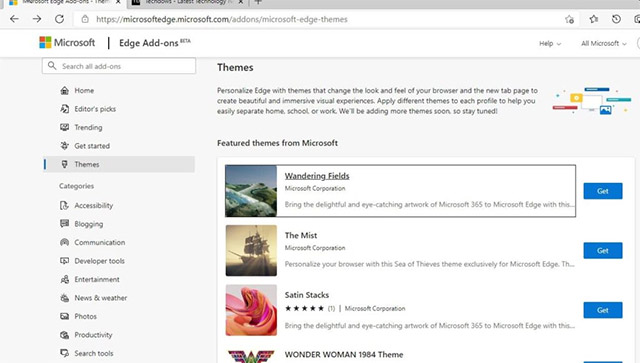Add page to favorites star-plus icon

point(569,19)
